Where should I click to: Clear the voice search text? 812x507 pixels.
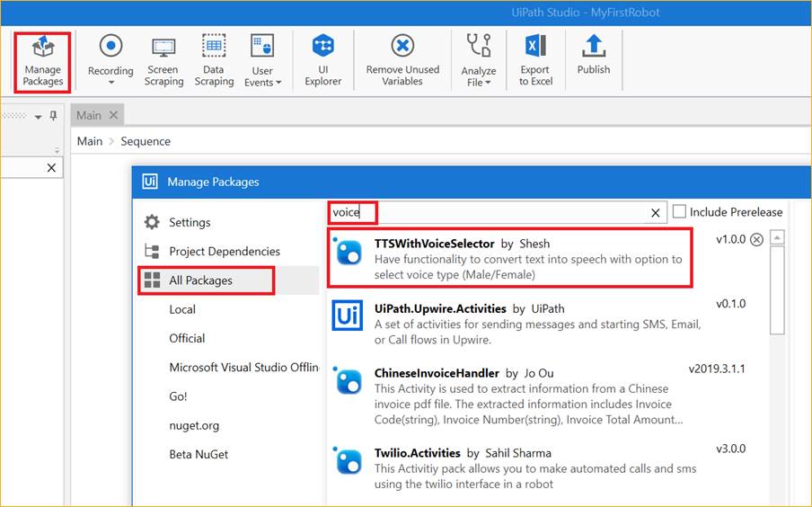(655, 213)
